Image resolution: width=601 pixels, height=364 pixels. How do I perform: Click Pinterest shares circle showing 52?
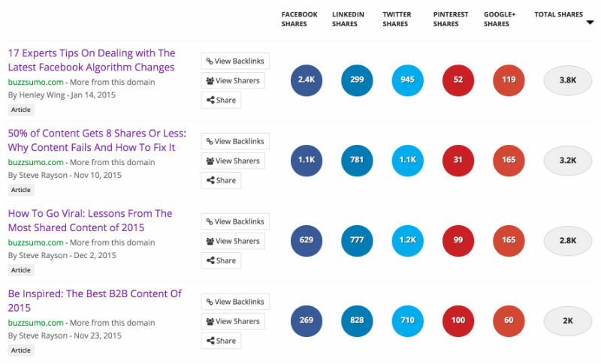tap(458, 80)
